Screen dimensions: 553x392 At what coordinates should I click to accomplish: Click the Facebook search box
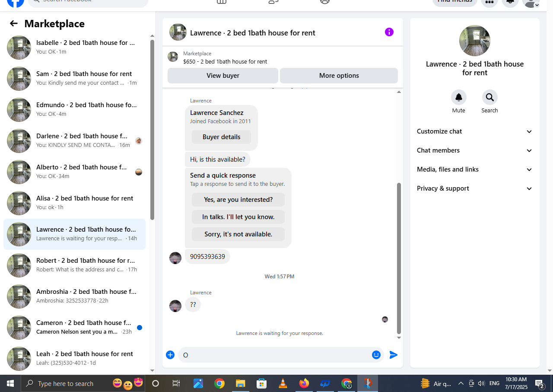(x=88, y=2)
